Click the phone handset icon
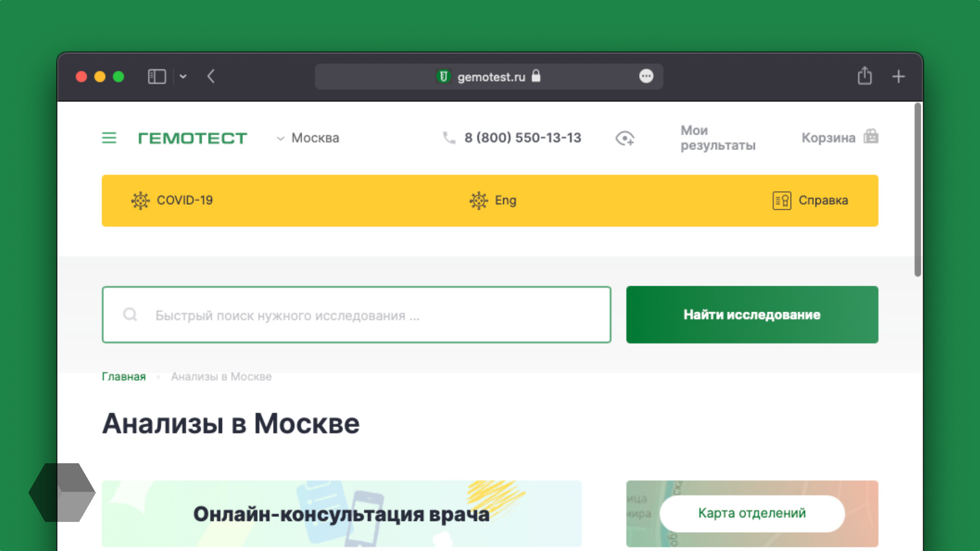The height and width of the screenshot is (551, 980). [449, 138]
